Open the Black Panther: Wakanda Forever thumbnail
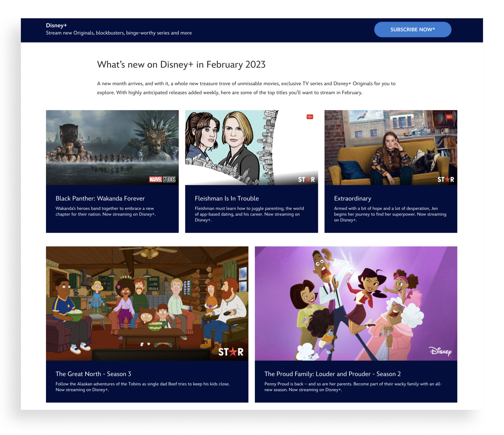Screen dimensions: 504x435 (112, 148)
